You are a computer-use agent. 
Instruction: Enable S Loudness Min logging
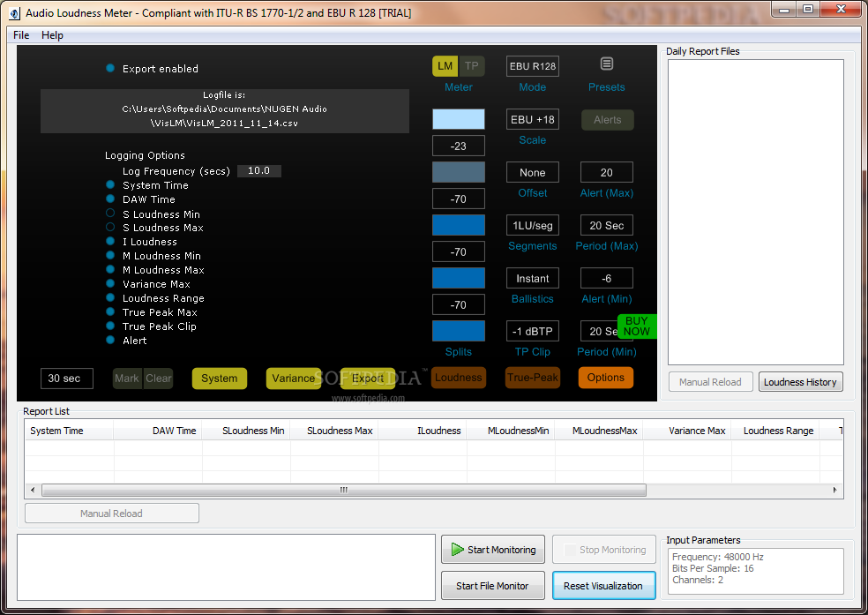pos(110,214)
